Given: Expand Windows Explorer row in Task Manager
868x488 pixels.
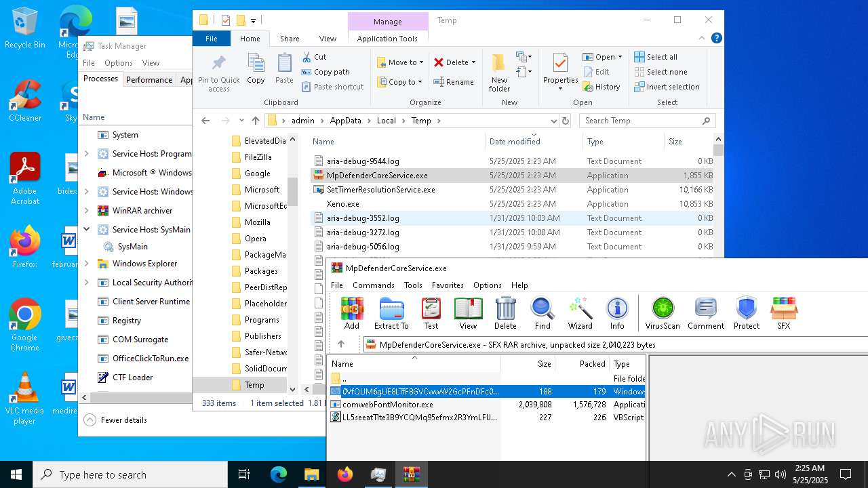Looking at the screenshot, I should tap(87, 264).
